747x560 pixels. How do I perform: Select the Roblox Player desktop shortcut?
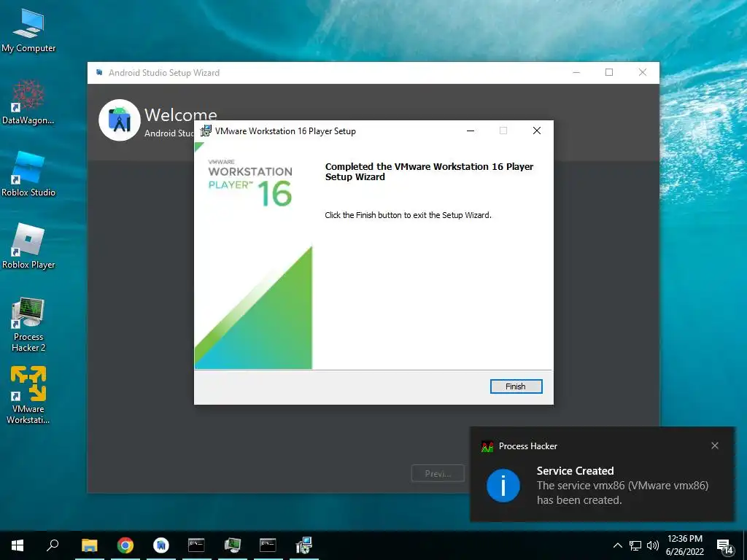tap(28, 246)
